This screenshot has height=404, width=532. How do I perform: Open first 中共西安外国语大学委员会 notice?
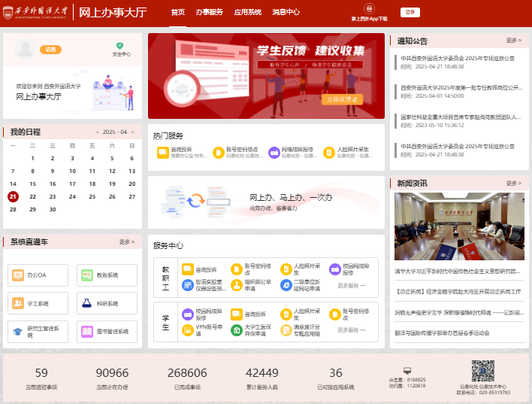458,59
